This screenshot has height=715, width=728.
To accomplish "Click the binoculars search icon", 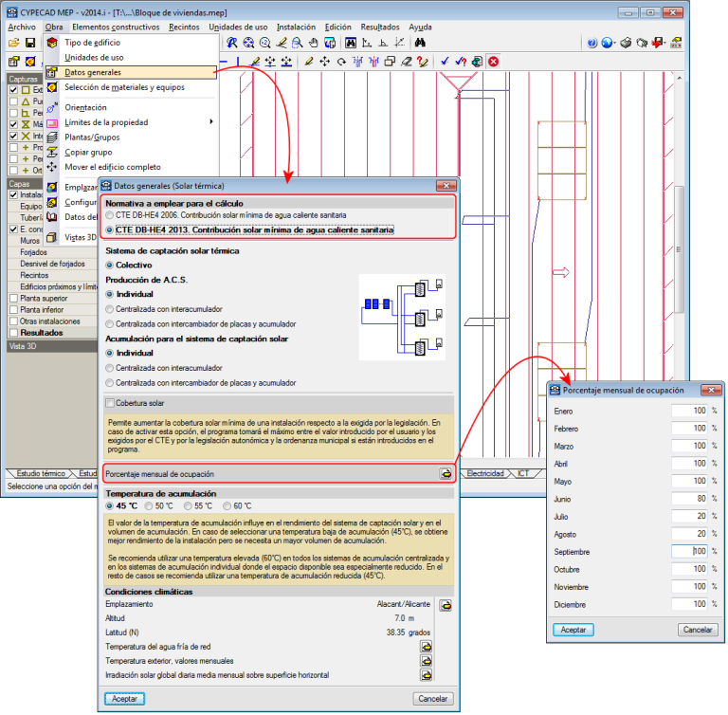I will pos(421,44).
